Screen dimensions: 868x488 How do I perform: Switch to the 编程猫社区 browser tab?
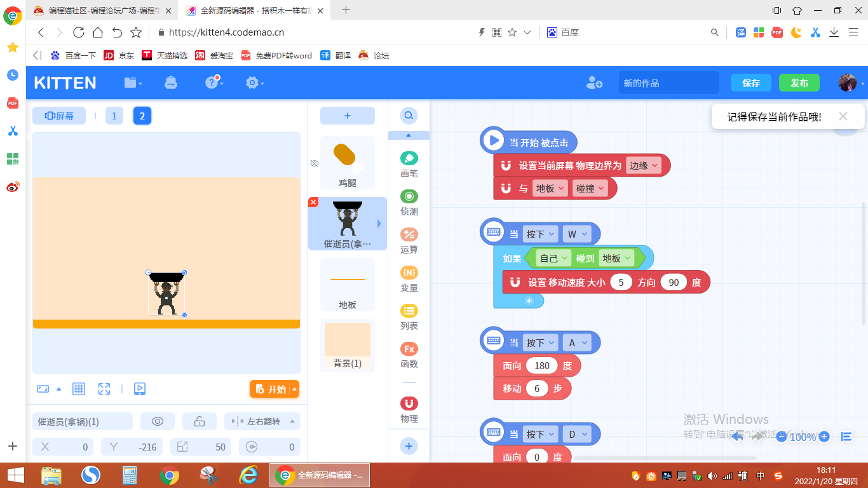tap(104, 10)
